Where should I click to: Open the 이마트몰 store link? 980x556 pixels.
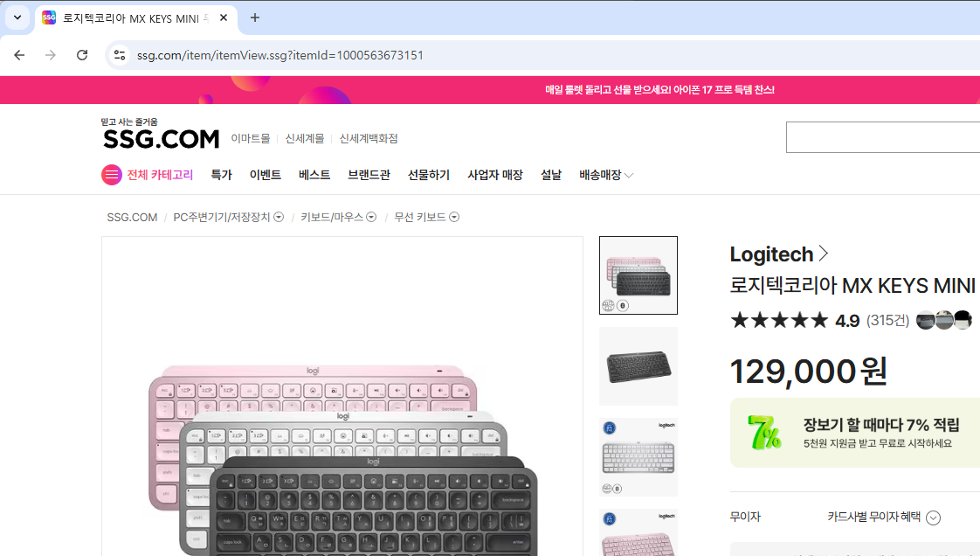251,138
